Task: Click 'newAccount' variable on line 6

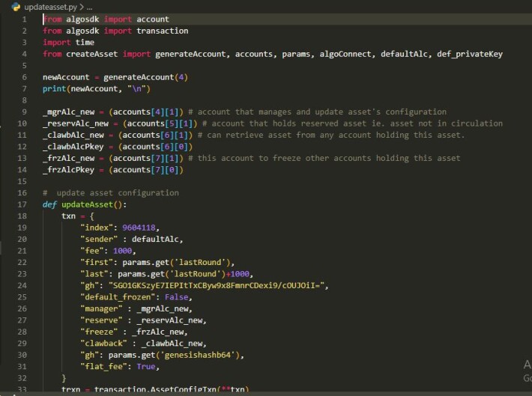Action: pyautogui.click(x=66, y=77)
